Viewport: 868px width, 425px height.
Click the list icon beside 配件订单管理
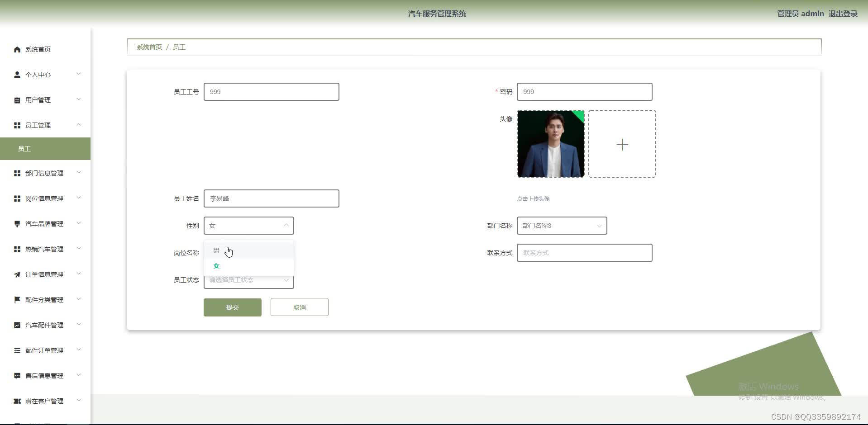pos(17,350)
